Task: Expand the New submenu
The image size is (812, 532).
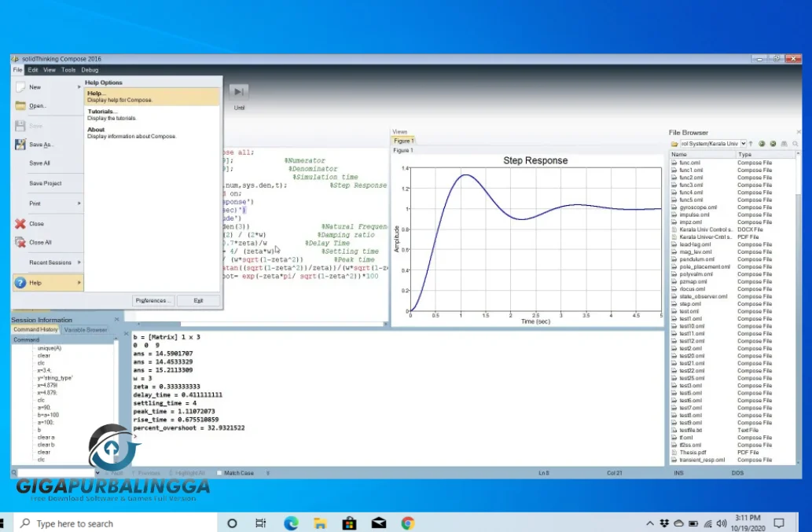Action: pos(79,87)
